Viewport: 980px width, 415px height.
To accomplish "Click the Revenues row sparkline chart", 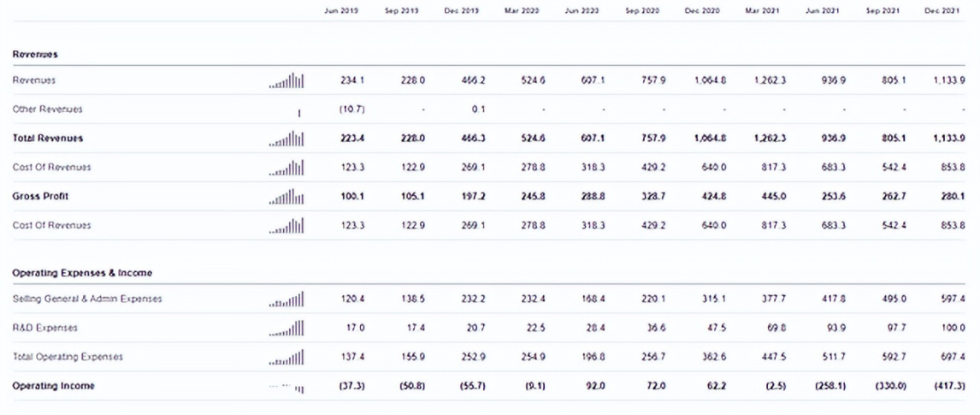I will click(x=286, y=80).
